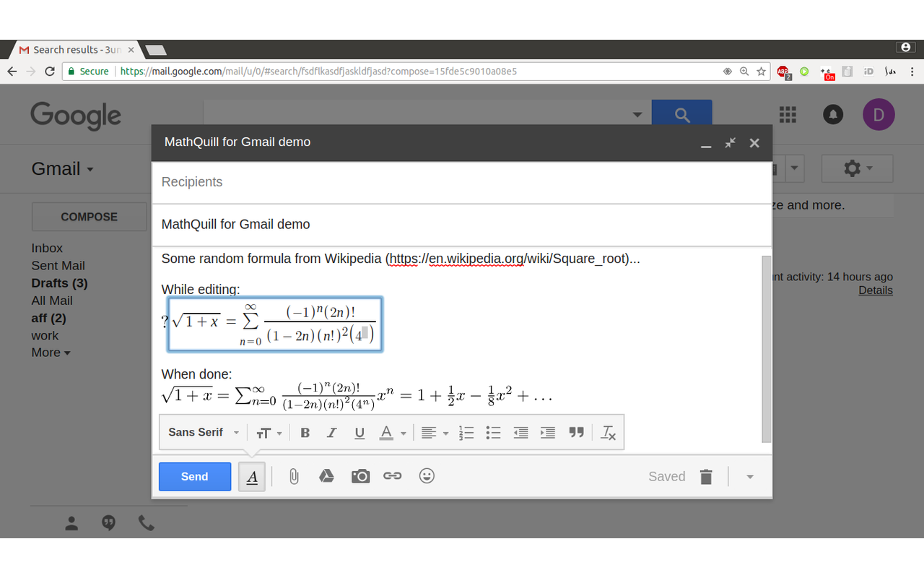924x578 pixels.
Task: Click the Google logo
Action: tap(76, 116)
